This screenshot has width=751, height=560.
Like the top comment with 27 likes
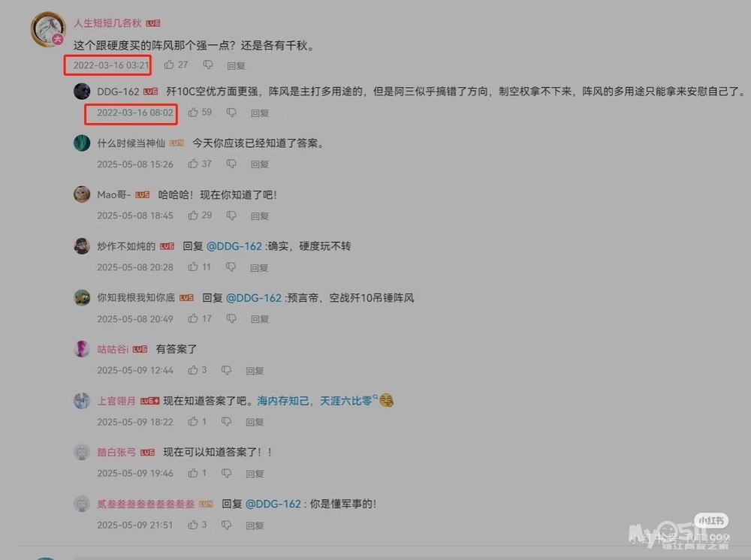pyautogui.click(x=169, y=65)
